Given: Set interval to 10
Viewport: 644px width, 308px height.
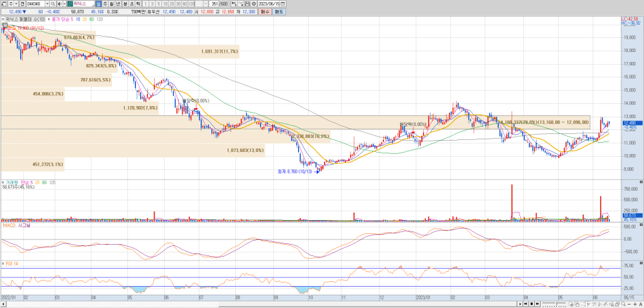Looking at the screenshot, I should tap(165, 4).
